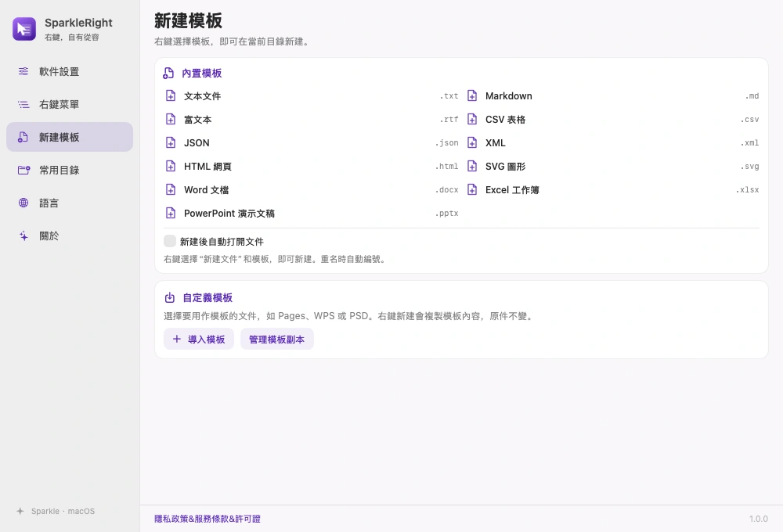Click the file icon for PowerPoint 演示文稿
Viewport: 783px width, 532px height.
(171, 213)
